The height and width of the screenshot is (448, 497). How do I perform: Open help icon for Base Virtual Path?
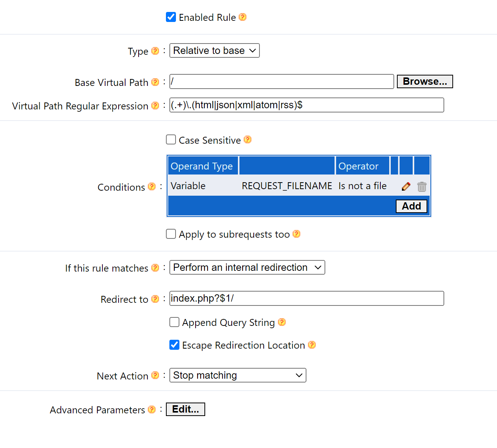click(155, 82)
